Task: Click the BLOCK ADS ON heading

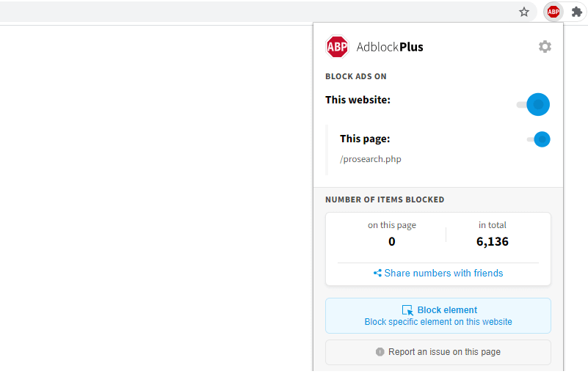Action: pyautogui.click(x=356, y=76)
